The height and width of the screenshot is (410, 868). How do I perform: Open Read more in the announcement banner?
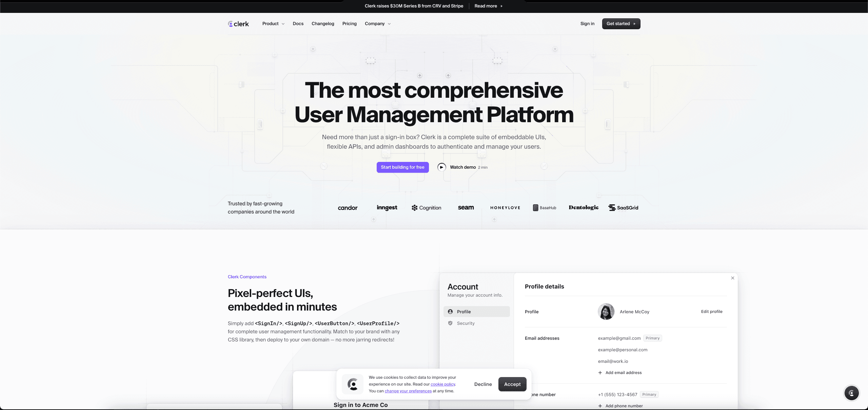(x=488, y=6)
